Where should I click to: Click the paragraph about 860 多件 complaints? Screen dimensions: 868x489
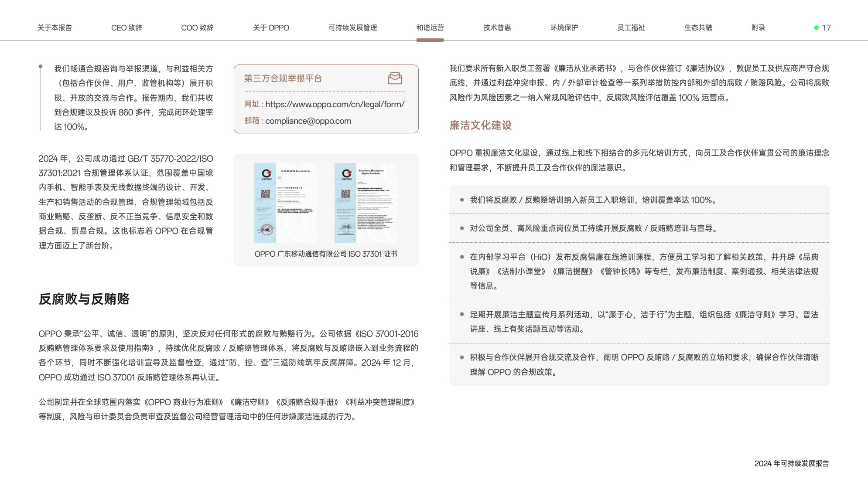click(133, 98)
